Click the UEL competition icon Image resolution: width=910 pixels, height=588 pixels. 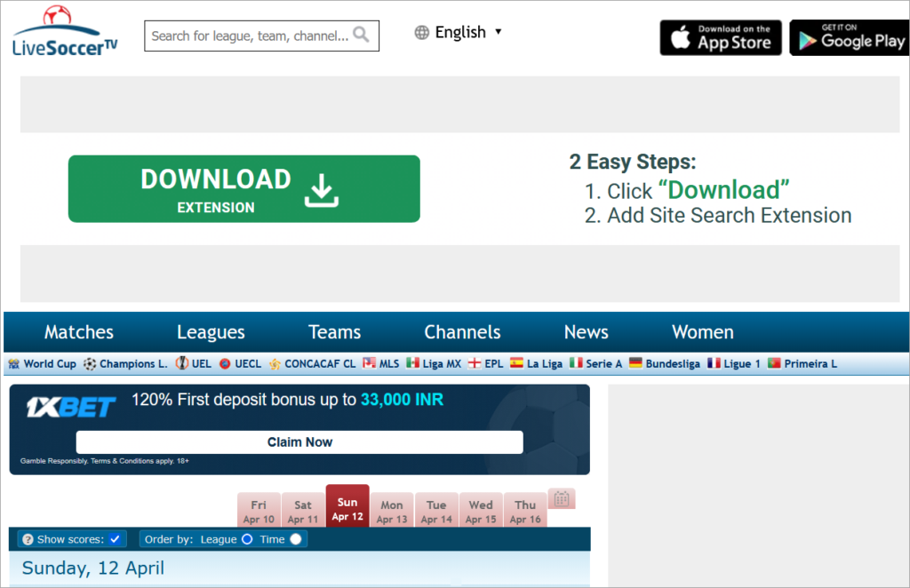pyautogui.click(x=184, y=363)
